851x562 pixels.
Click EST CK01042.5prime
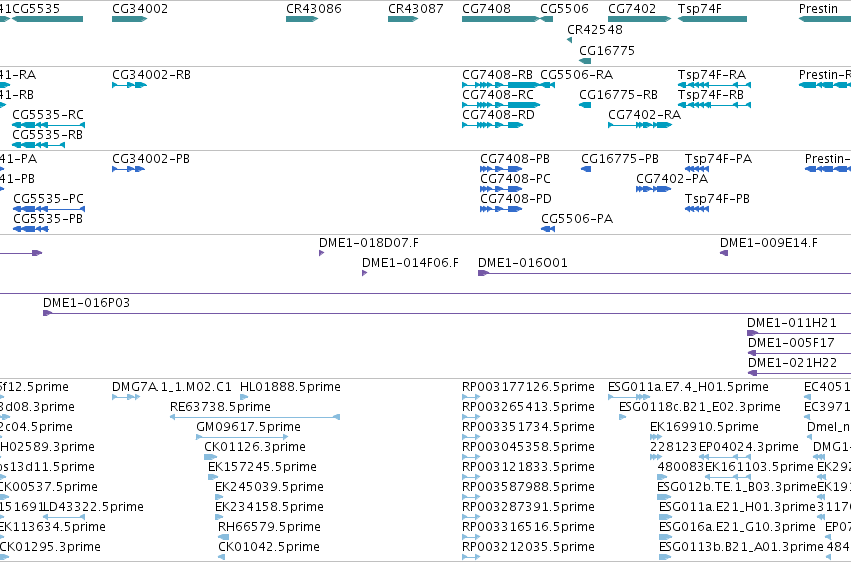223,558
